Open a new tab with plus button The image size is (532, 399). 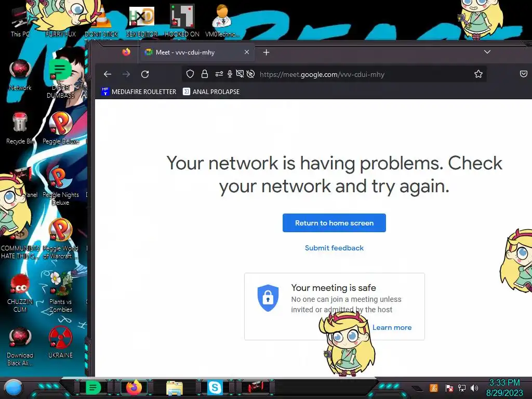click(267, 52)
